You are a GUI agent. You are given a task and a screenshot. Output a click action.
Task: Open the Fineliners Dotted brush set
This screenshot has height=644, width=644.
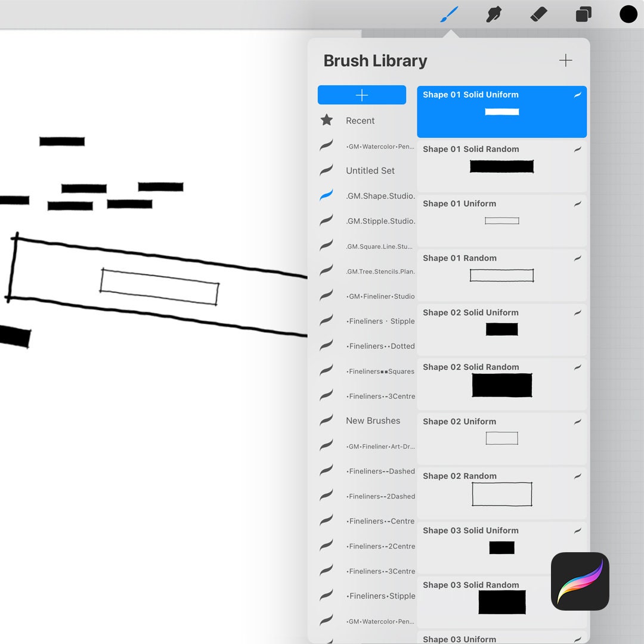click(x=380, y=346)
